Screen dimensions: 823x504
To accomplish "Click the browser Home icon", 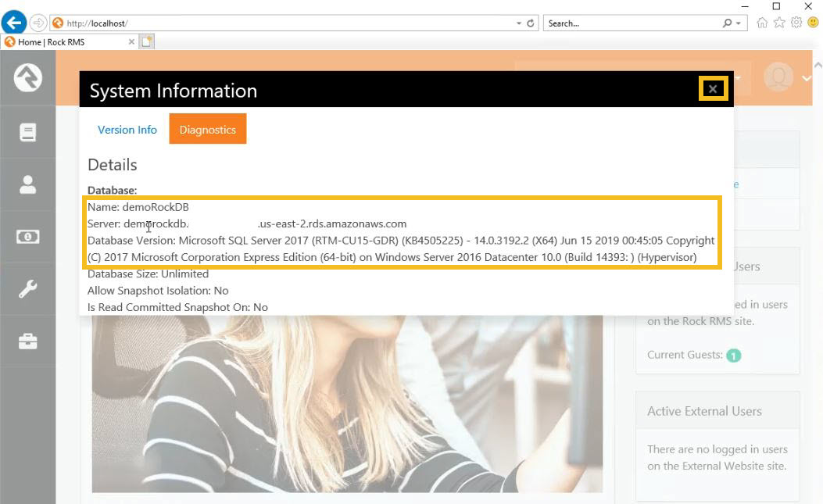I will coord(762,23).
